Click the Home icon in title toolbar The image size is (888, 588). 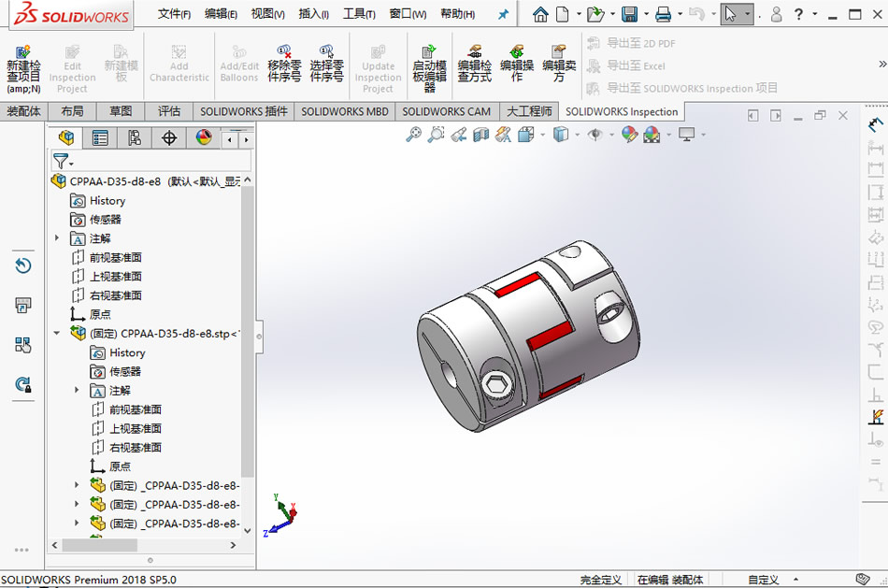point(540,14)
